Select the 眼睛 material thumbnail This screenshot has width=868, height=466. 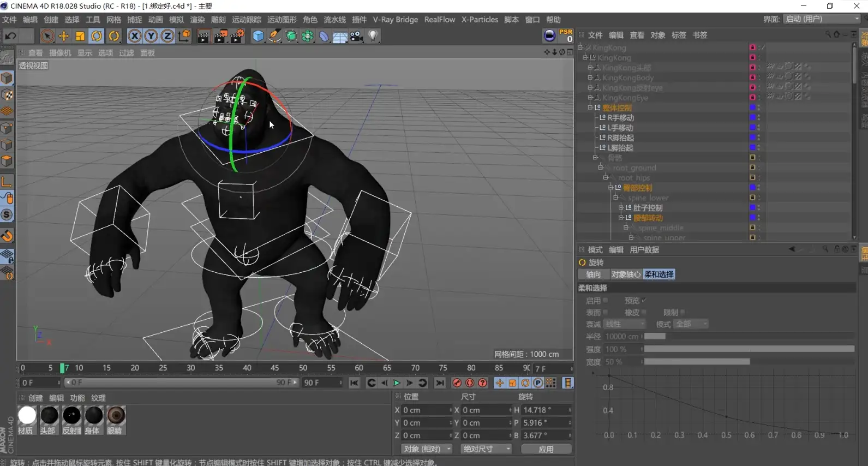click(x=116, y=416)
